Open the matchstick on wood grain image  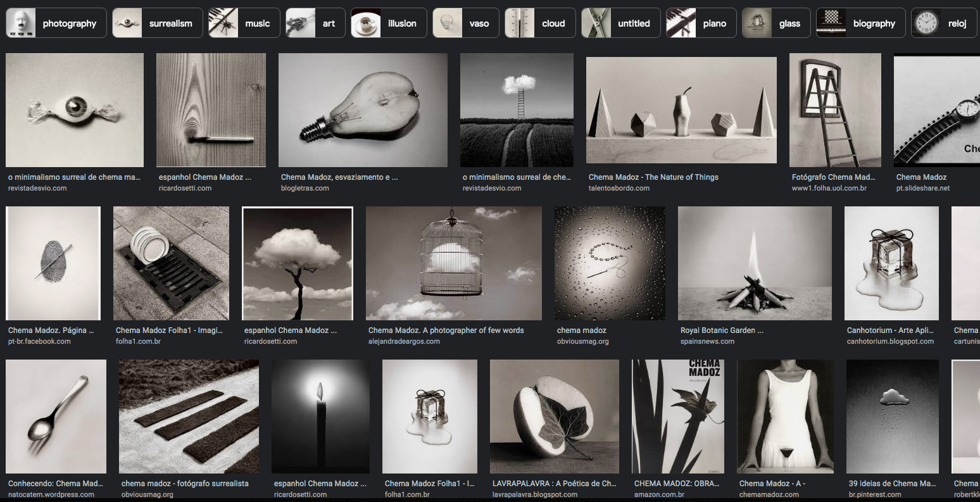(211, 110)
